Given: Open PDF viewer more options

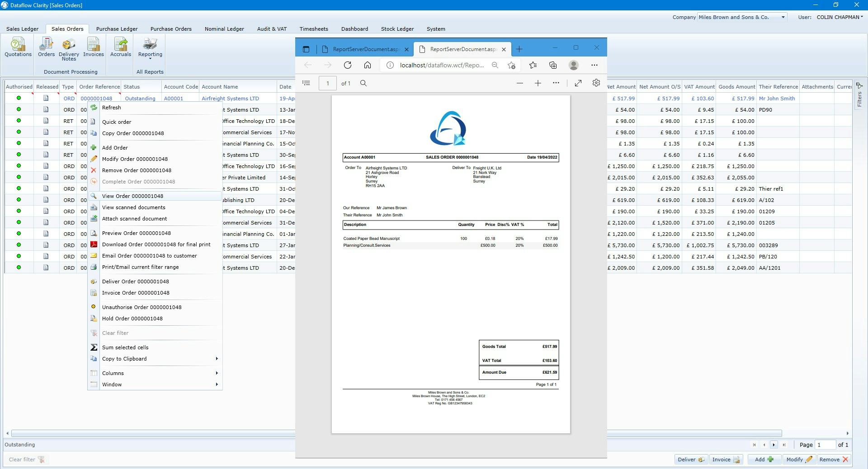Looking at the screenshot, I should (x=556, y=83).
